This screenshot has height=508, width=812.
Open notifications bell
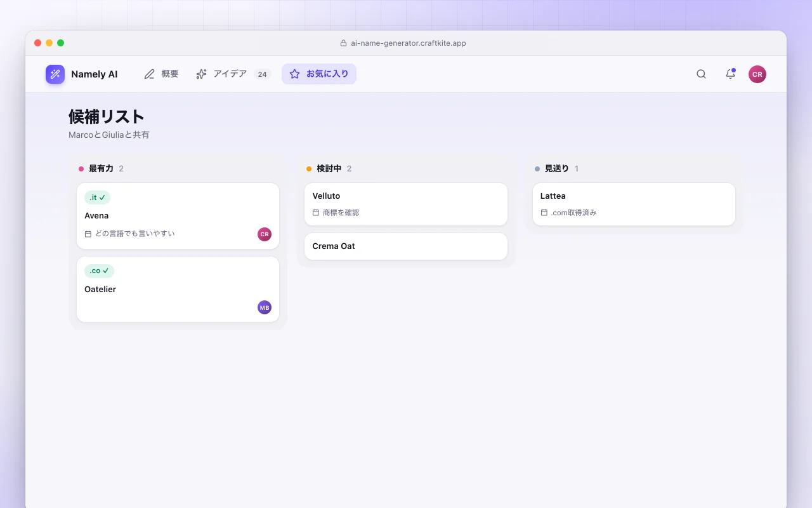coord(730,74)
